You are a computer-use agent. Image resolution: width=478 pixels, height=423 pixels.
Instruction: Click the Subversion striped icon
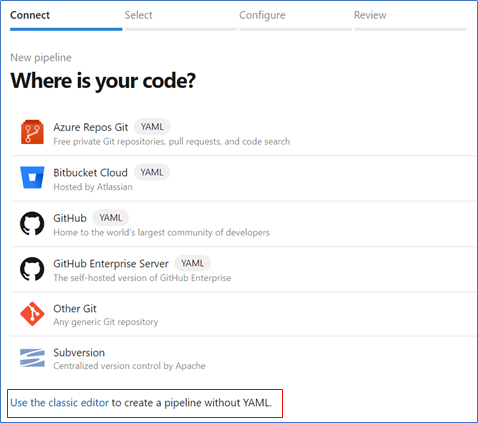(x=32, y=358)
